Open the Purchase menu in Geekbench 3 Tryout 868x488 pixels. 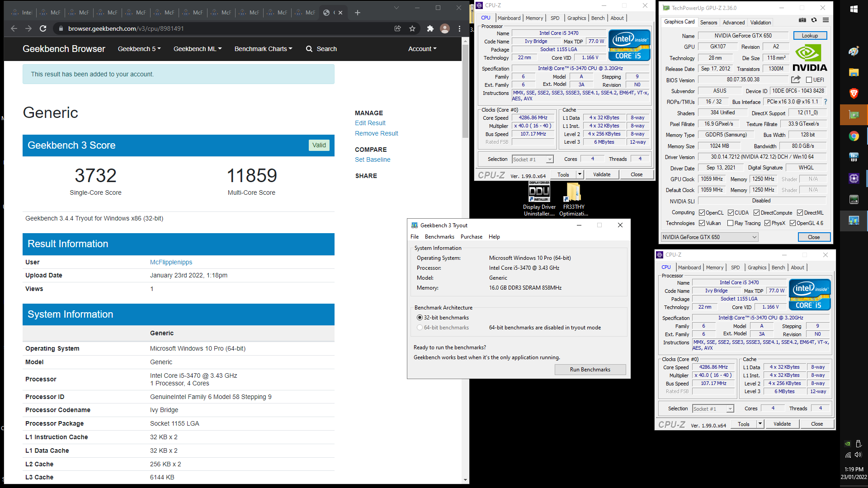point(471,237)
